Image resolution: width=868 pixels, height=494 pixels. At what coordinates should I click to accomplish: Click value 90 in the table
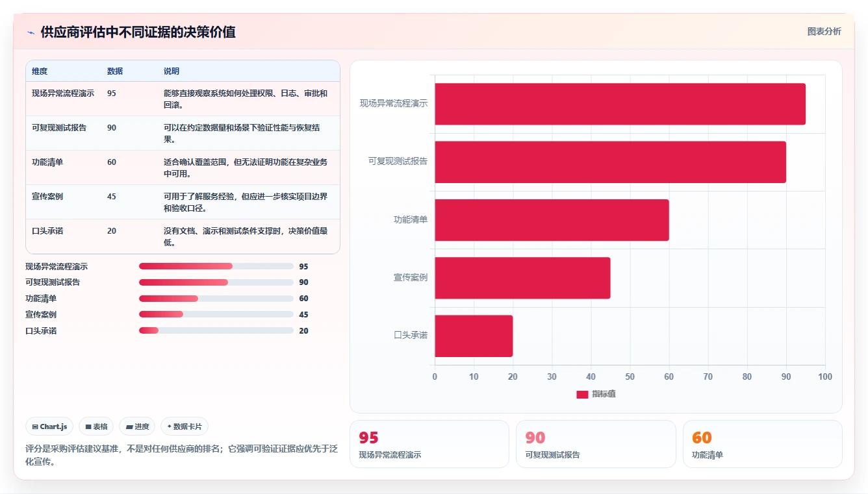pos(112,128)
